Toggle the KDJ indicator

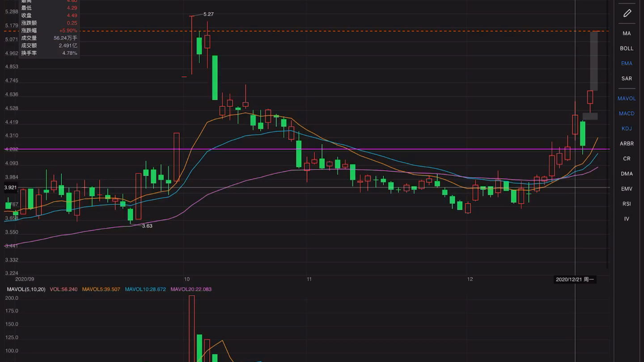coord(627,129)
